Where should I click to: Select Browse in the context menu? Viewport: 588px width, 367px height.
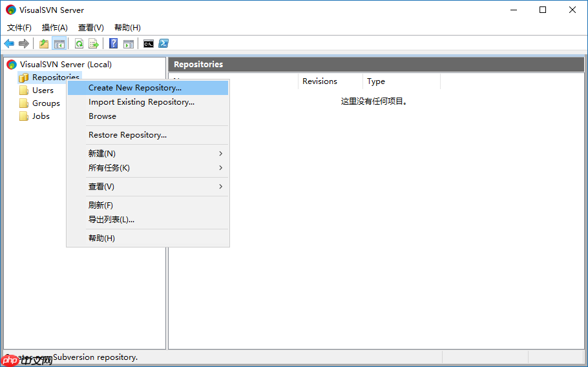(x=148, y=116)
